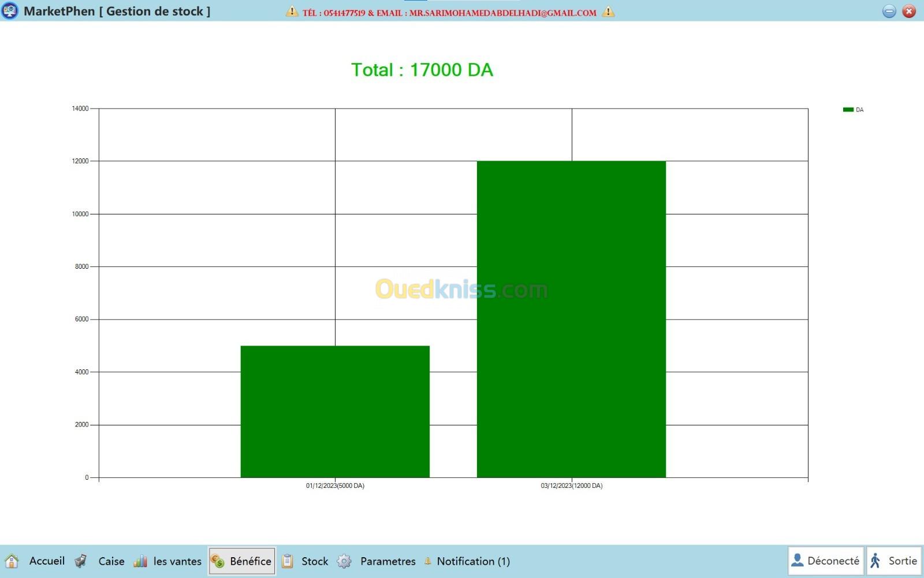Go to the Caise section

[x=111, y=561]
